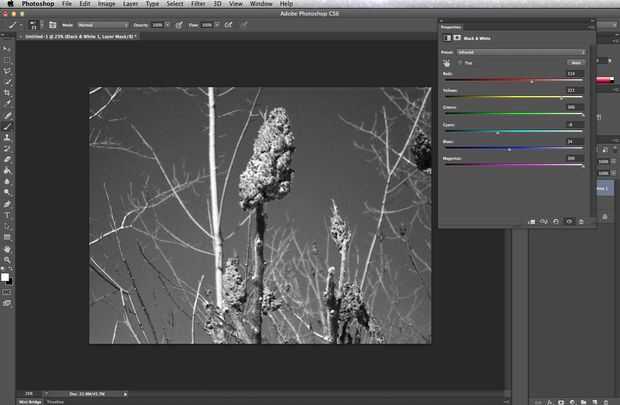Viewport: 620px width, 405px height.
Task: Open the Window menu
Action: [261, 4]
